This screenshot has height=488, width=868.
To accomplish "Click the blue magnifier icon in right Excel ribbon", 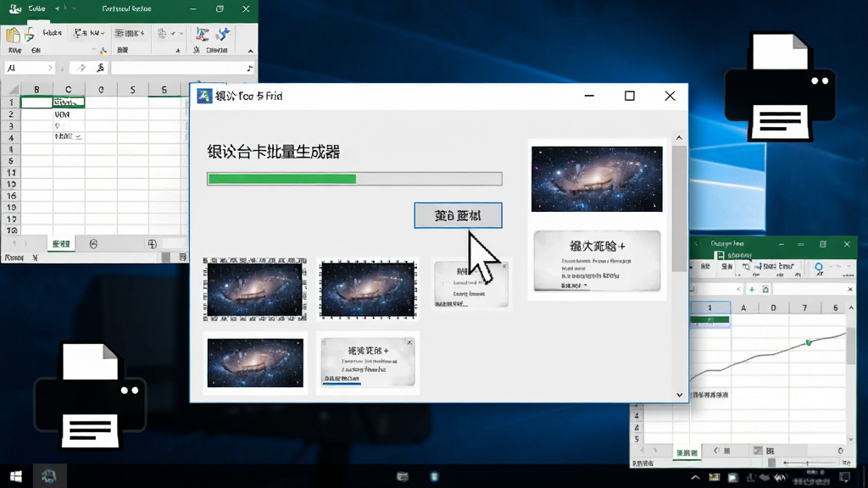I will pyautogui.click(x=819, y=268).
